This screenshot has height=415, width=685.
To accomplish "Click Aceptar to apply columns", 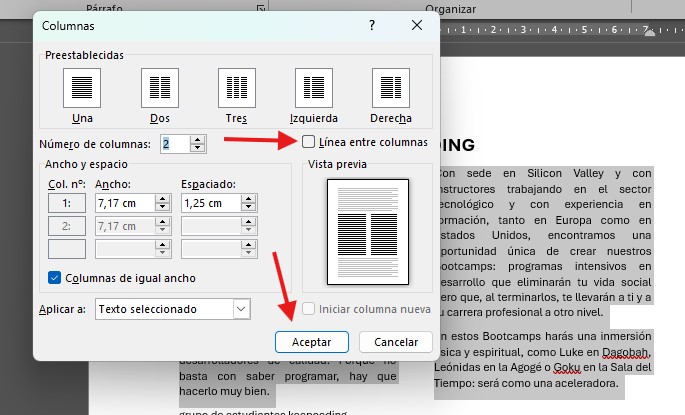I will [311, 342].
